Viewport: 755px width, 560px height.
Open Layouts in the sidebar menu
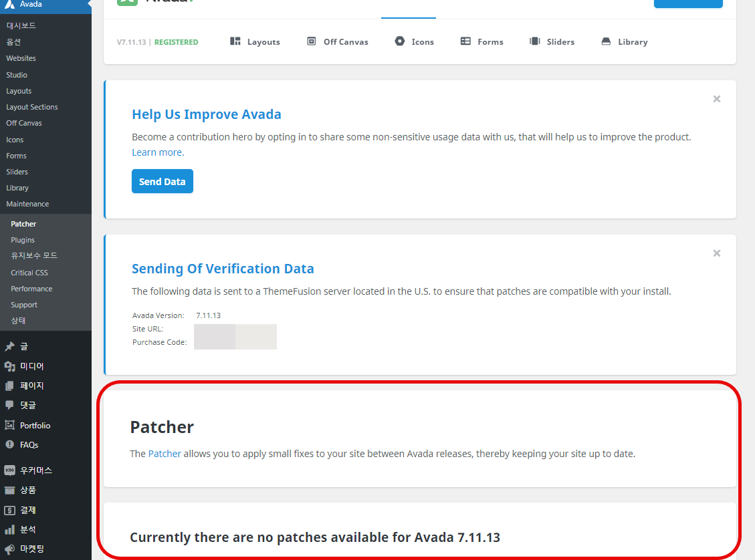tap(19, 91)
